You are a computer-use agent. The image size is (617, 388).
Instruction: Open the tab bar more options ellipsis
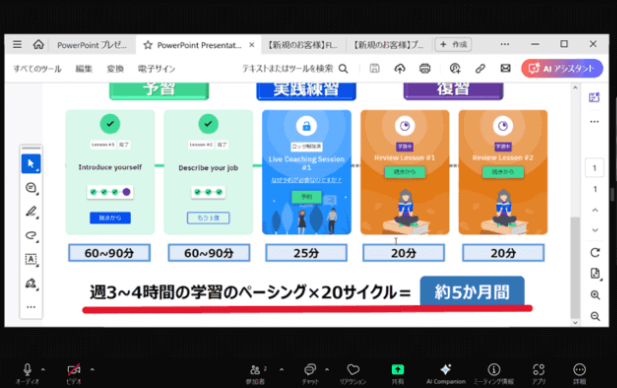pos(505,44)
